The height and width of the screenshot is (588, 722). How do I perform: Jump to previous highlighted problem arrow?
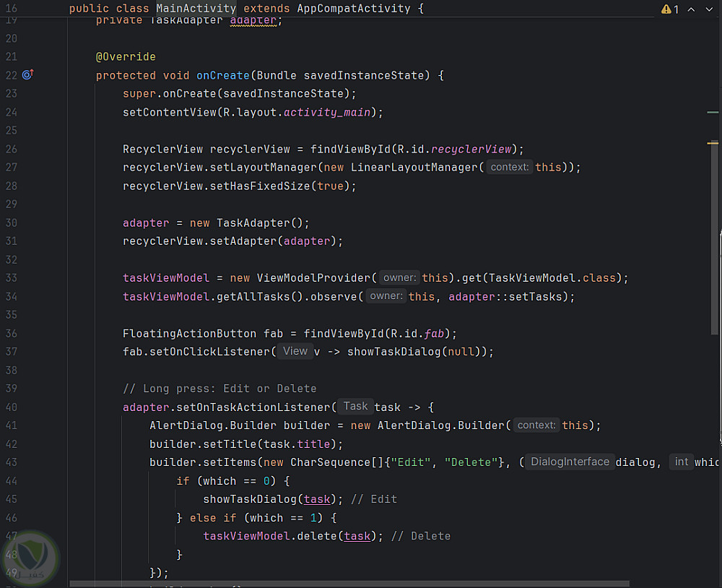(x=691, y=9)
